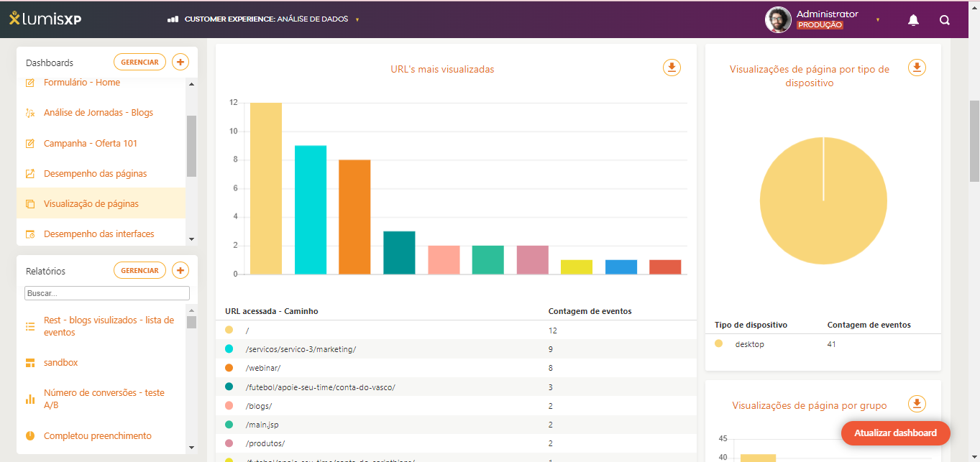Click the Administrator avatar photo
980x462 pixels.
point(778,20)
